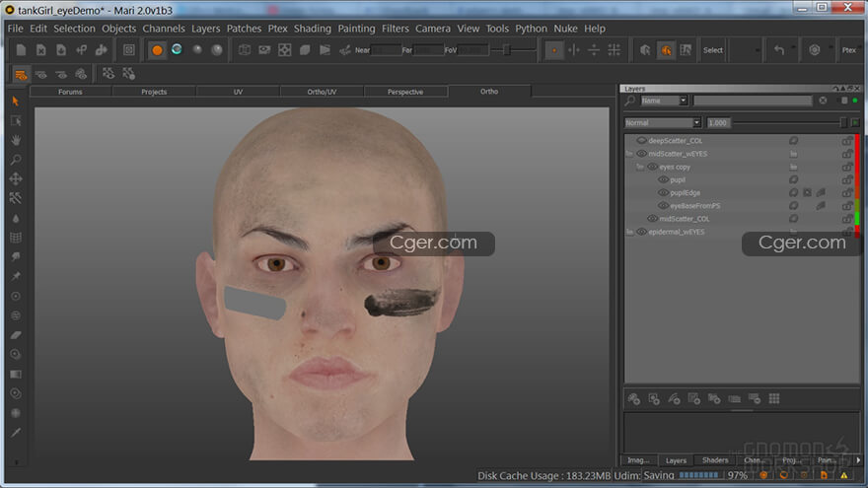Click the wireframe cube view icon

245,50
